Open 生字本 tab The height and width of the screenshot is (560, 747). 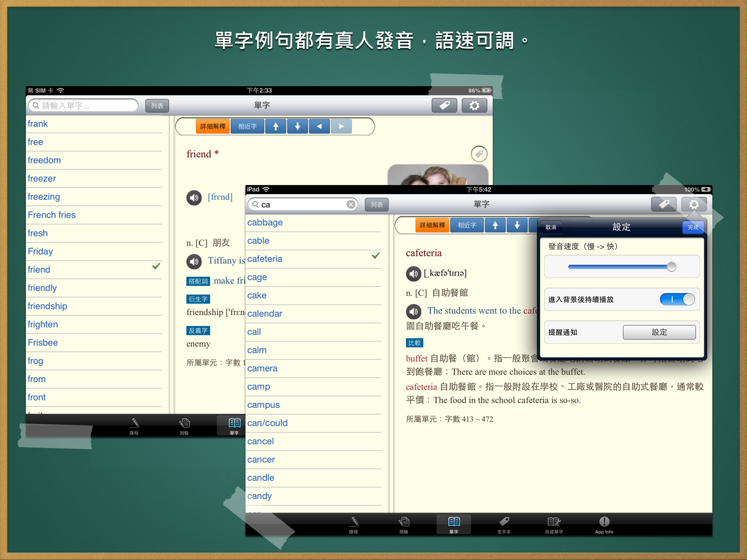click(504, 524)
